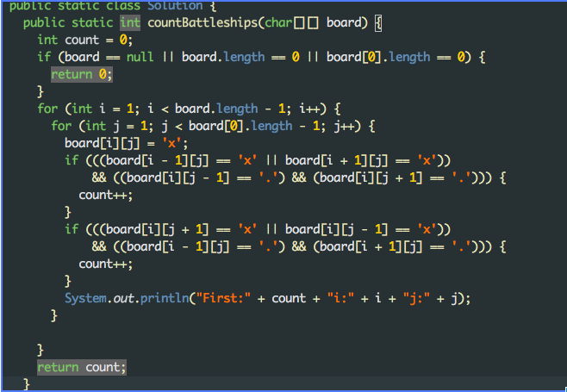Click 'board == null' comparison
567x392 pixels.
coord(109,57)
